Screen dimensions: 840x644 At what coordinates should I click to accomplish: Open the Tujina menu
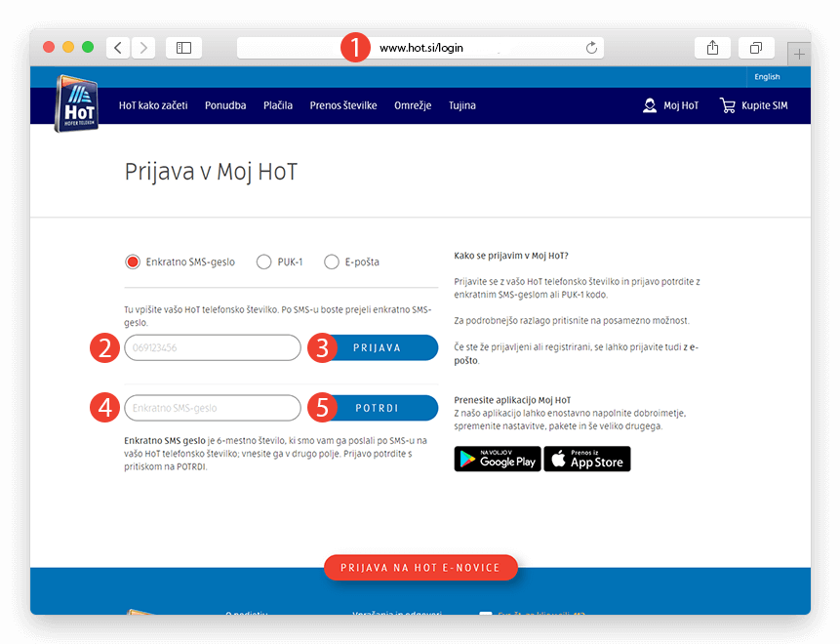click(462, 105)
